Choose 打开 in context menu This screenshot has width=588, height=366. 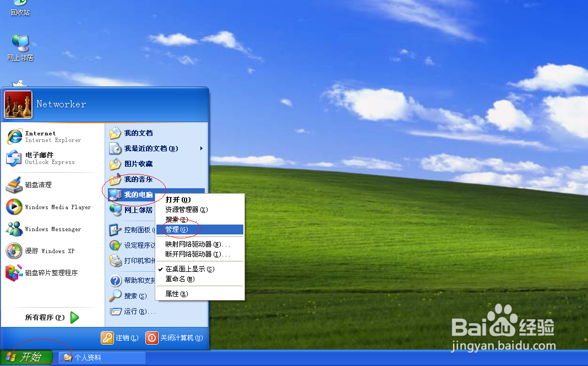tap(200, 199)
